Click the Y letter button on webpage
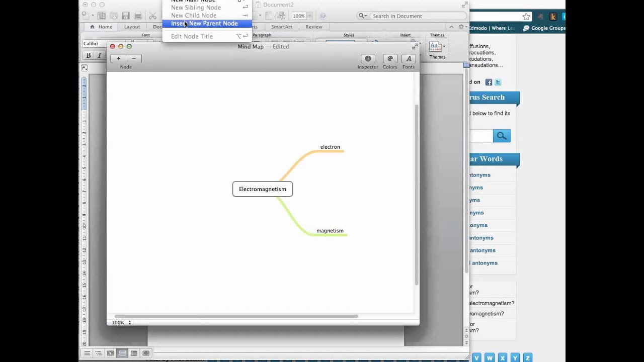This screenshot has height=362, width=644. pos(515,358)
